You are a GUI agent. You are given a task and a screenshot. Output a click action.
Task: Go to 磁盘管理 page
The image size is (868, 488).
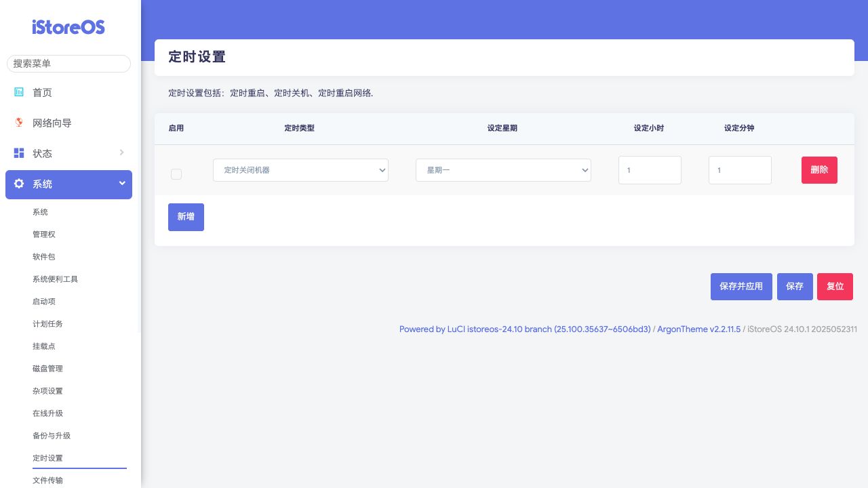point(47,369)
